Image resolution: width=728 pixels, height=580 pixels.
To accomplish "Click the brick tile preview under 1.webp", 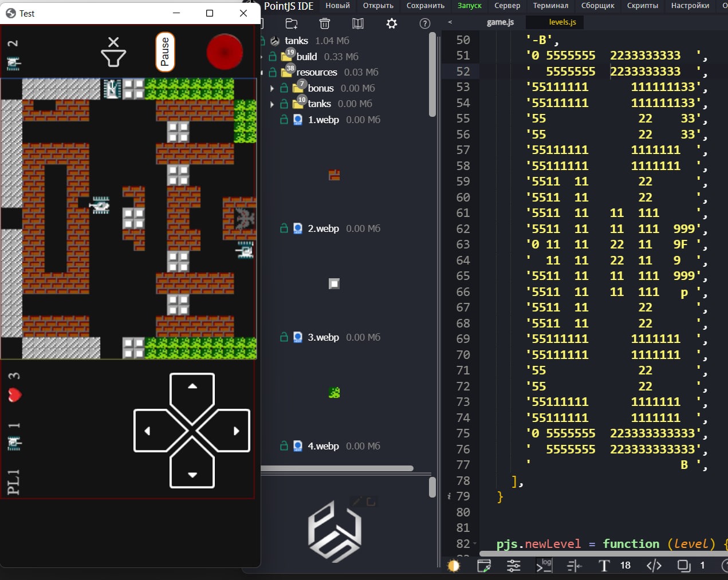I will pyautogui.click(x=335, y=175).
